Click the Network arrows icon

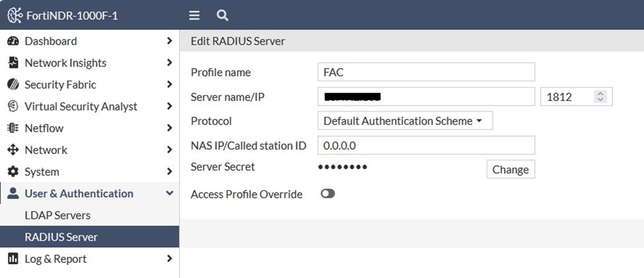click(13, 150)
